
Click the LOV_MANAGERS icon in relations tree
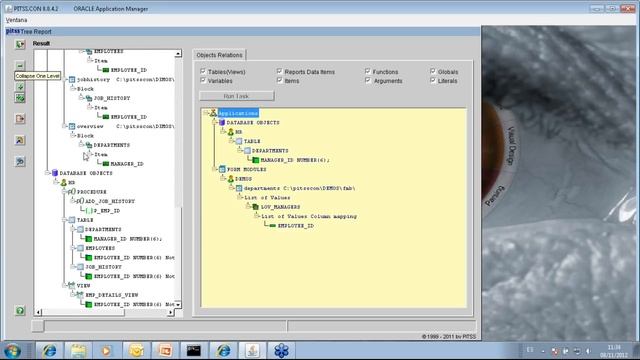[256, 207]
